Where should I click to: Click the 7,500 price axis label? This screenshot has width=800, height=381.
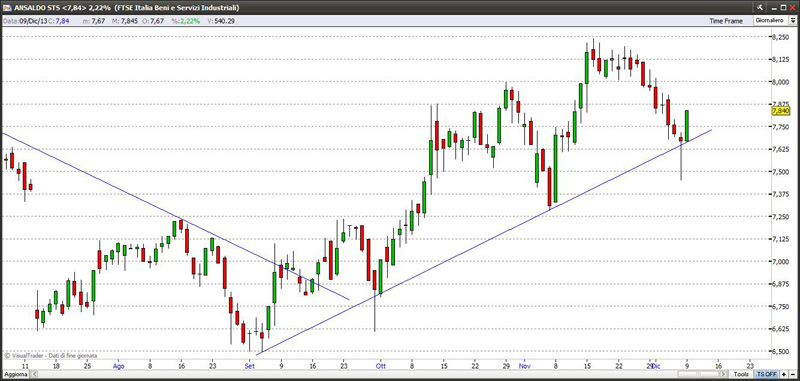click(781, 172)
